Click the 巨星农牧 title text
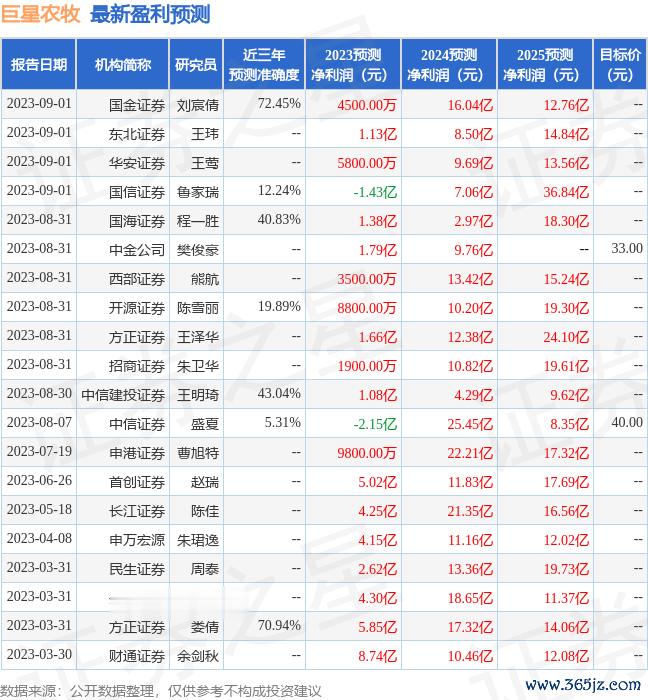648x700 pixels. click(x=41, y=14)
